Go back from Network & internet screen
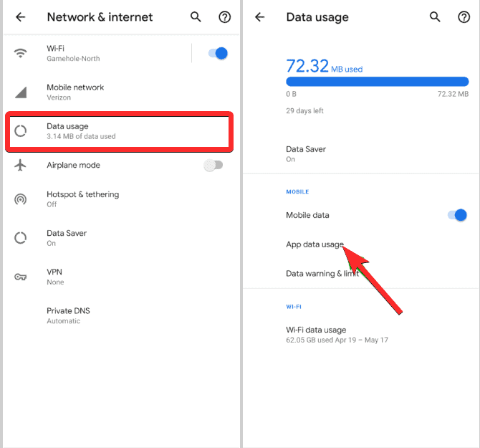The height and width of the screenshot is (448, 480). pyautogui.click(x=21, y=16)
